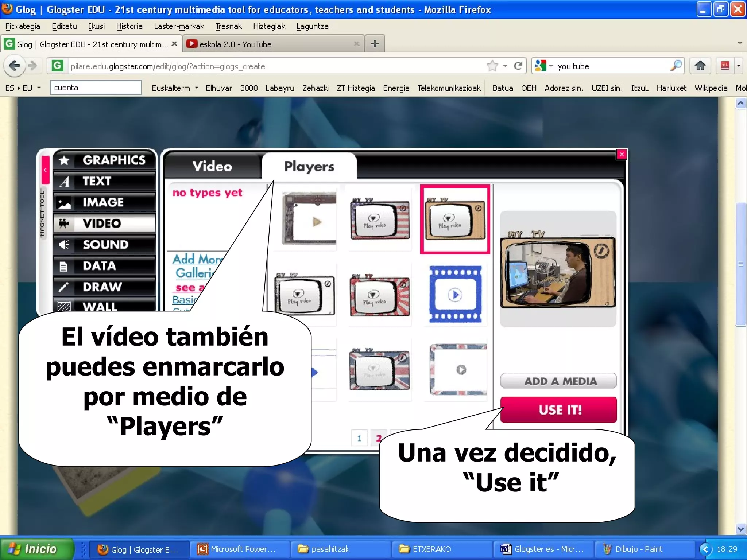Click page scrollbar down arrow

740,529
